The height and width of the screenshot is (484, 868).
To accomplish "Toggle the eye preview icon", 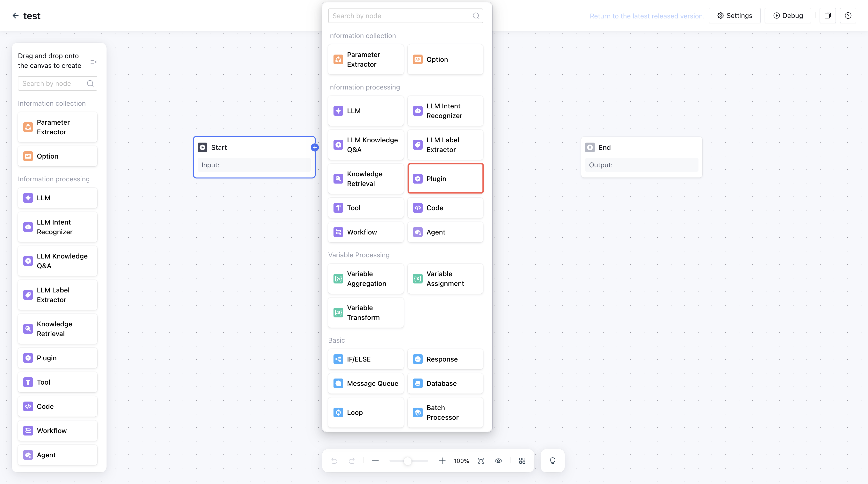I will [x=498, y=461].
